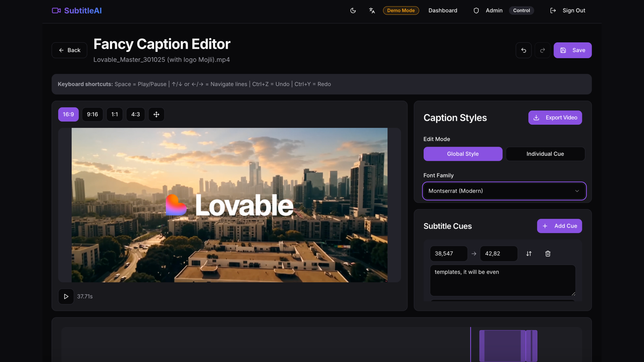Choose the 1:1 aspect ratio
The width and height of the screenshot is (644, 362).
pos(115,114)
